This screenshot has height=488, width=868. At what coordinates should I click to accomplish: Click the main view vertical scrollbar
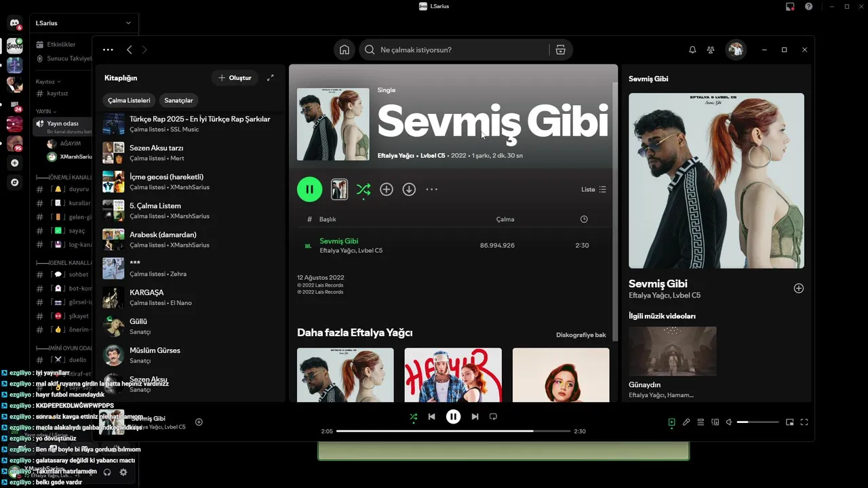click(x=615, y=210)
